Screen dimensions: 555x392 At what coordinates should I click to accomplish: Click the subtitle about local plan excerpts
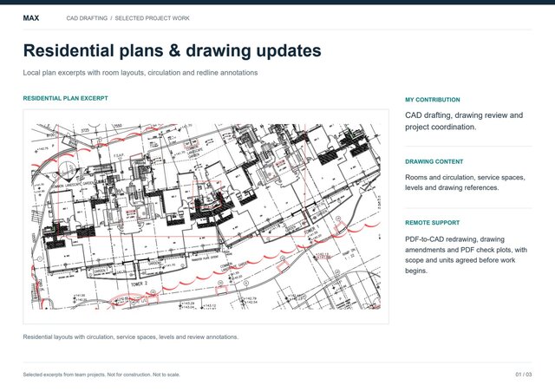(140, 73)
